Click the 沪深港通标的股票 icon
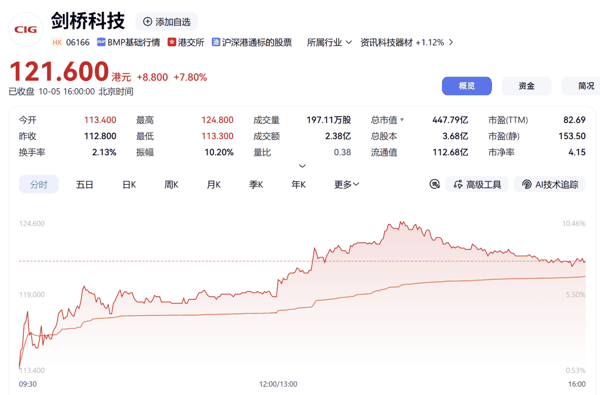 (216, 42)
